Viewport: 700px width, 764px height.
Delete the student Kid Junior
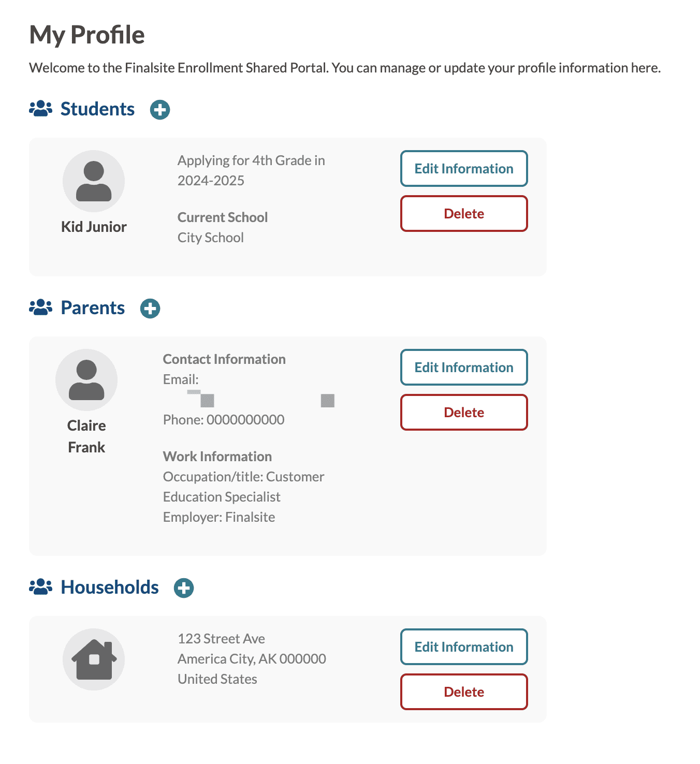[463, 213]
